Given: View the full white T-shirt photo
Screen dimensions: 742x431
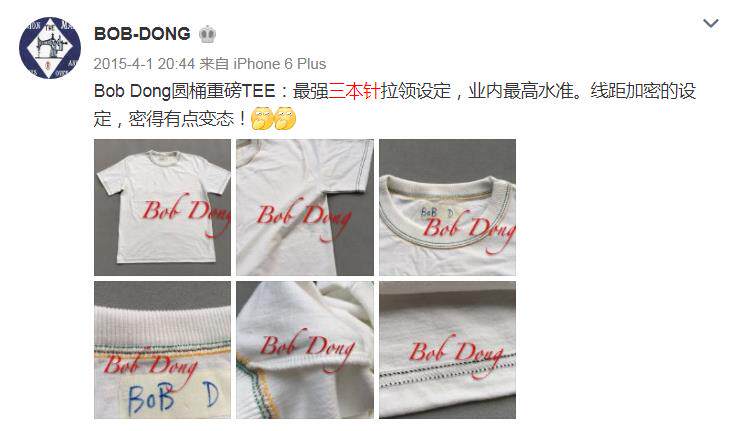Looking at the screenshot, I should click(x=162, y=207).
